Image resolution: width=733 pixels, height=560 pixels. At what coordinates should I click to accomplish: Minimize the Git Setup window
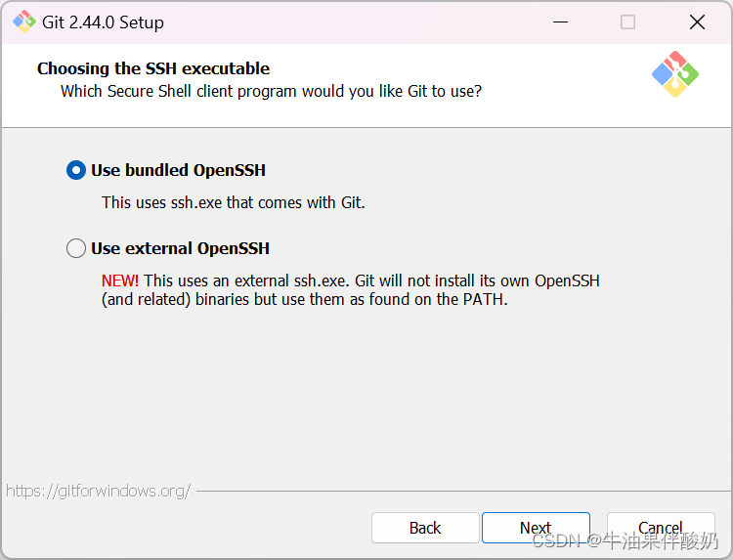(560, 22)
